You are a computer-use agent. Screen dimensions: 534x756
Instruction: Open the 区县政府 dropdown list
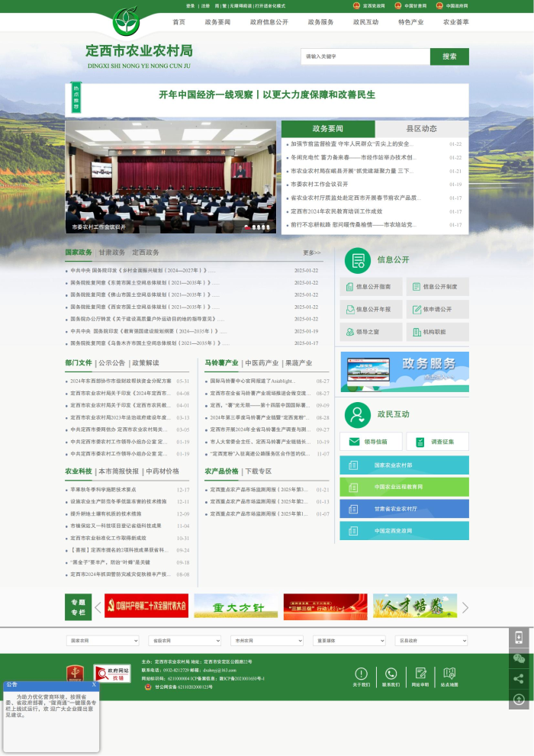[432, 641]
